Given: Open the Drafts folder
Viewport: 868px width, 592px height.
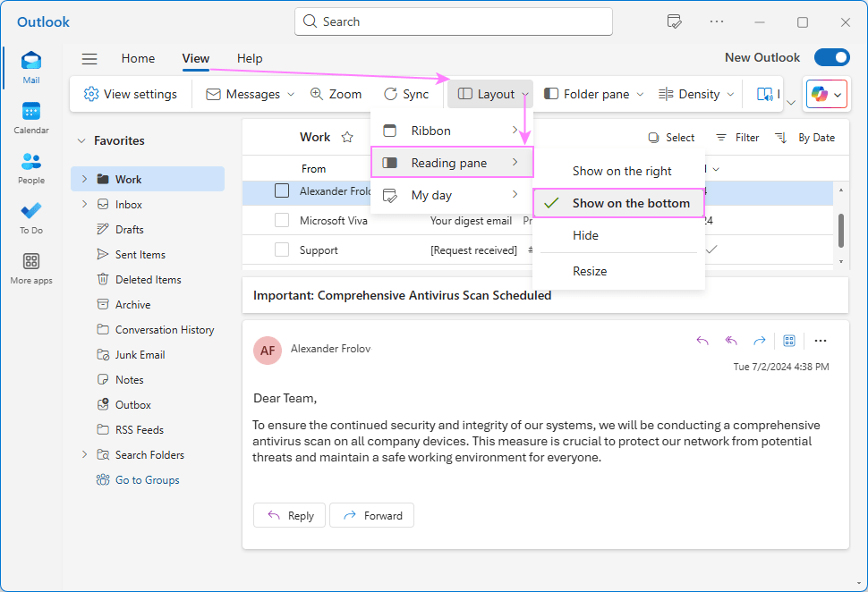Looking at the screenshot, I should [129, 230].
